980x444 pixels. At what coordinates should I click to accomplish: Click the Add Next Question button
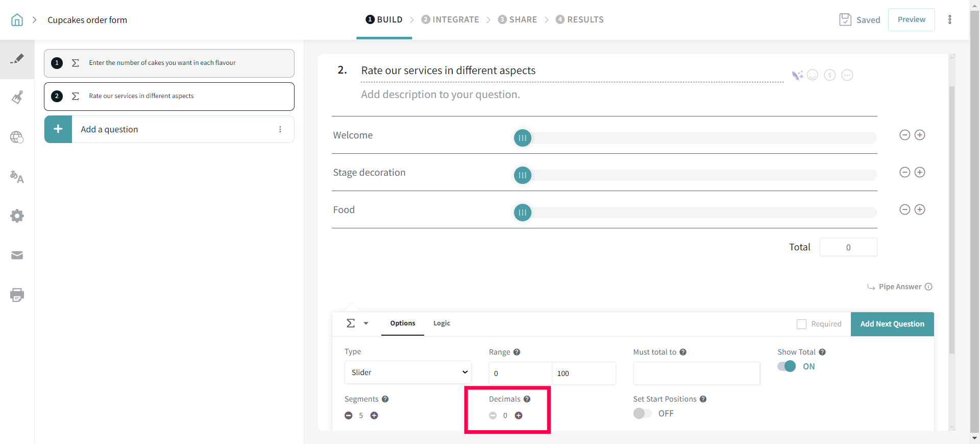892,324
